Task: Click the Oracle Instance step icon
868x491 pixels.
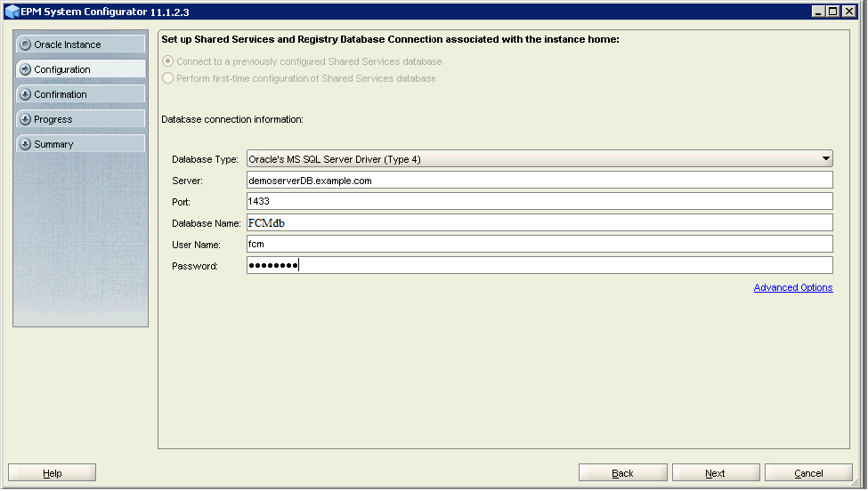Action: click(25, 44)
